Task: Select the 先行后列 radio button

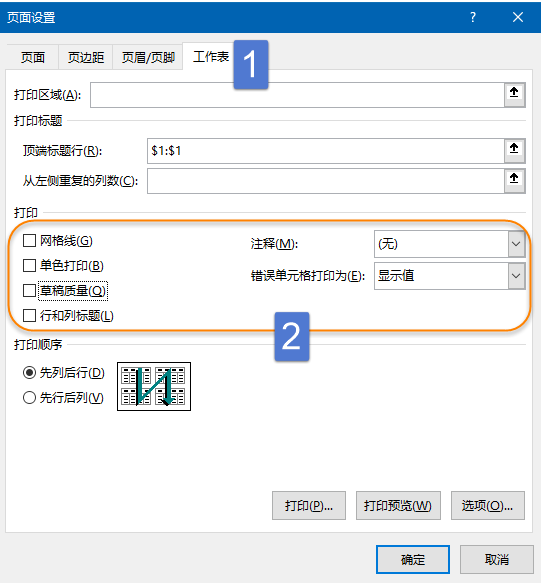Action: [x=29, y=398]
